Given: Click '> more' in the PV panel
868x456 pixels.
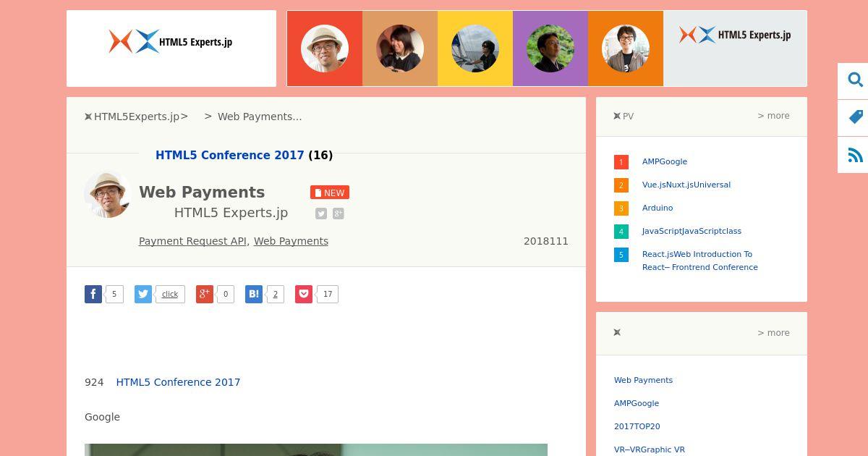Looking at the screenshot, I should coord(773,116).
